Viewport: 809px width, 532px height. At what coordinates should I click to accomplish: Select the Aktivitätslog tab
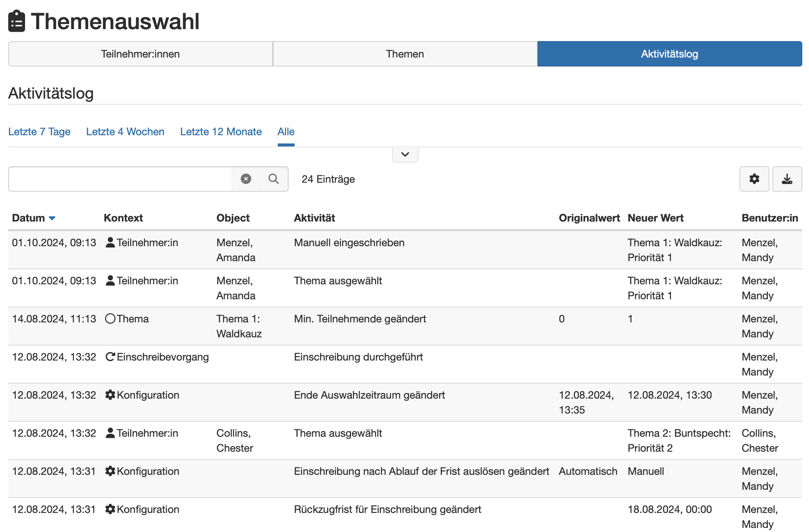pyautogui.click(x=669, y=54)
